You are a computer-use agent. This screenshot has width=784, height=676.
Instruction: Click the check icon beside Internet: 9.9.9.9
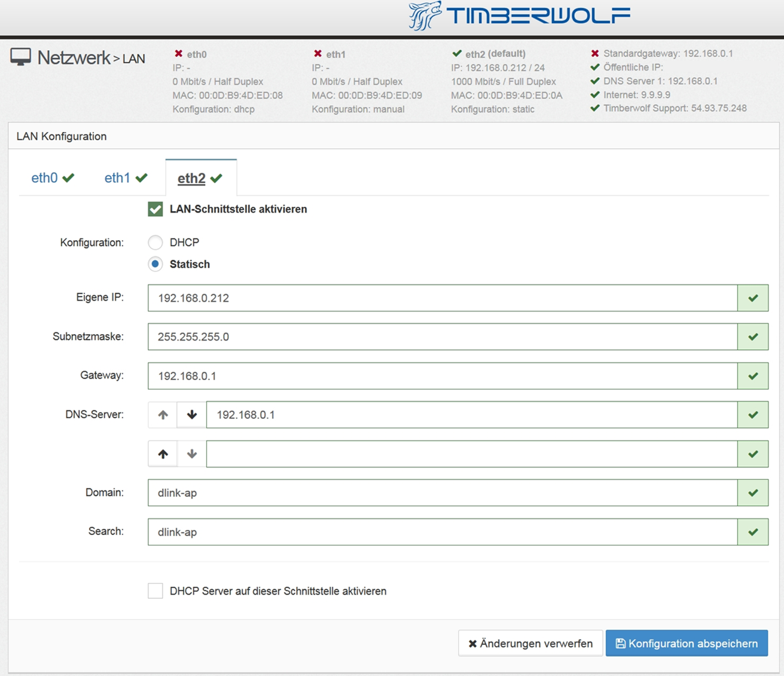[x=595, y=94]
